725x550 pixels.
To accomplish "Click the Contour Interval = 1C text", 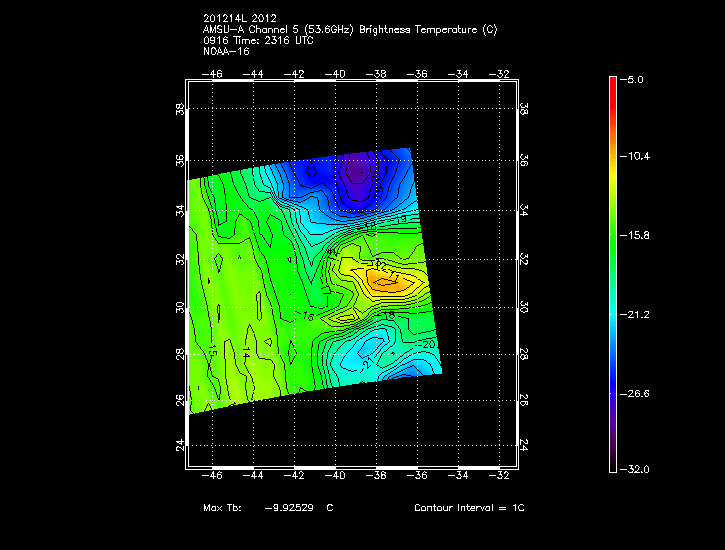I will click(x=469, y=508).
